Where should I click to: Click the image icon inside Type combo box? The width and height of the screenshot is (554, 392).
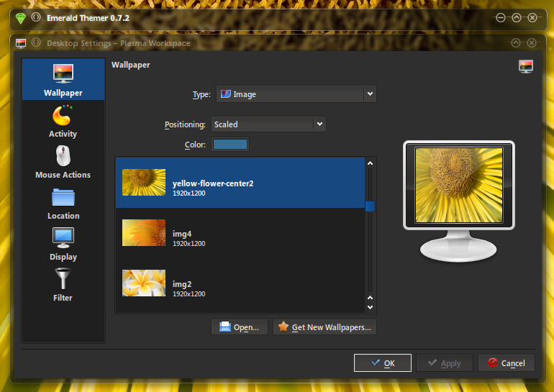(225, 94)
